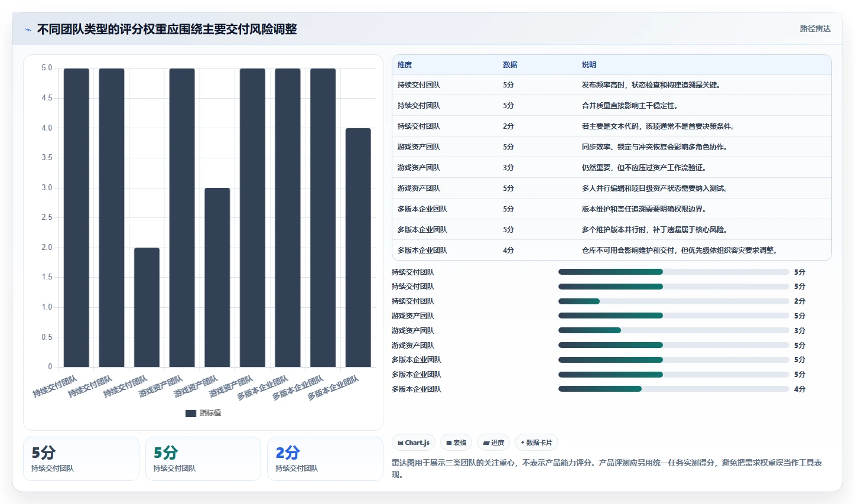The image size is (855, 504).
Task: Select the row 合并质量直接影响主干稳定性
Action: [x=612, y=106]
